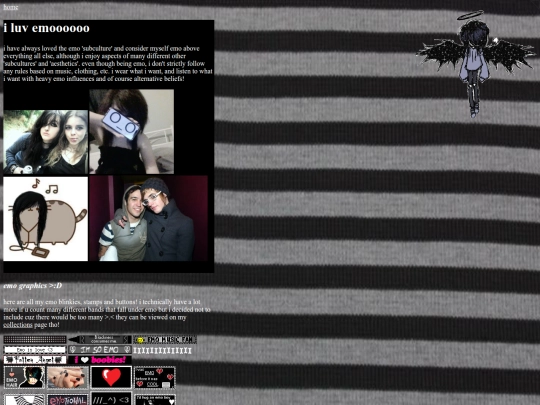Click the 'Fallen Angel' blinkie
Image resolution: width=540 pixels, height=405 pixels.
35,360
